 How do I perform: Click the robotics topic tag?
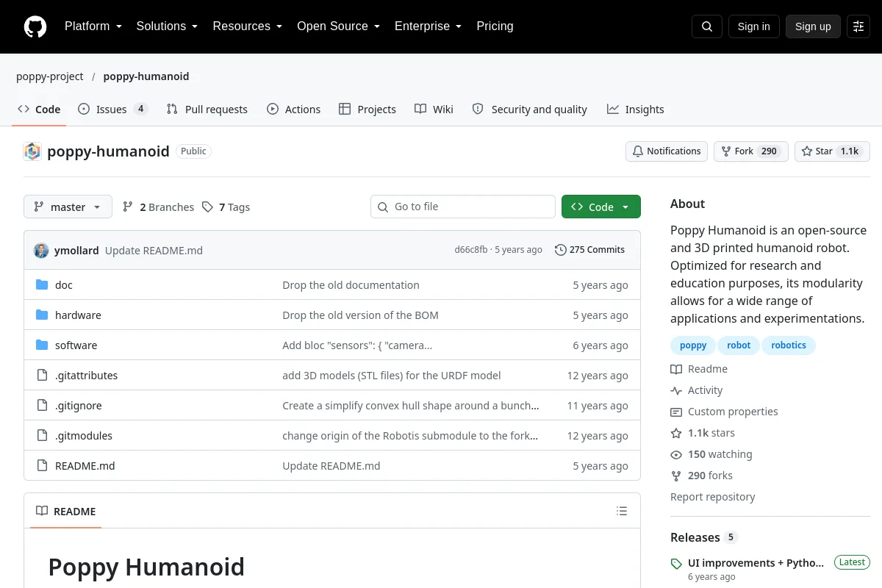click(x=789, y=345)
